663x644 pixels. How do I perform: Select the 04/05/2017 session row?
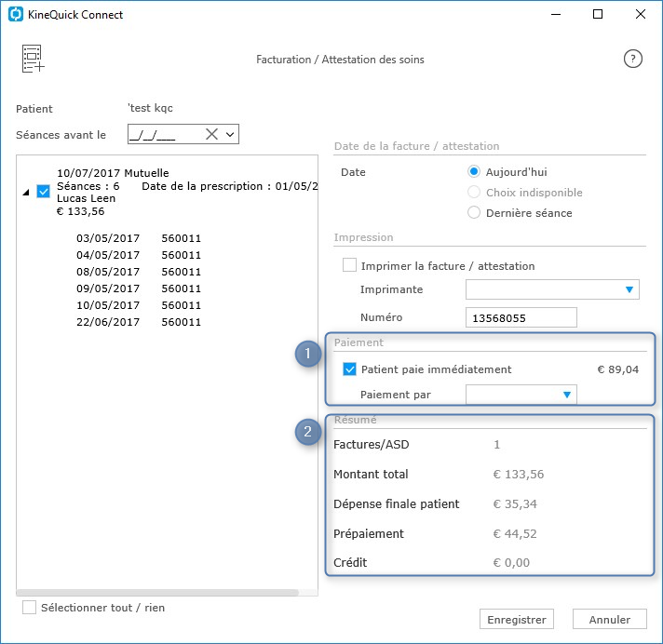click(138, 255)
